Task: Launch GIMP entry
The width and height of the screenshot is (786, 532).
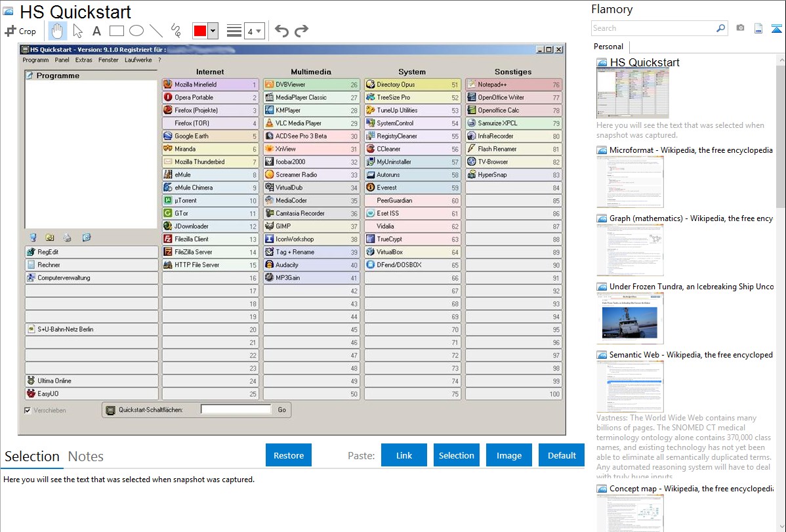Action: [311, 226]
